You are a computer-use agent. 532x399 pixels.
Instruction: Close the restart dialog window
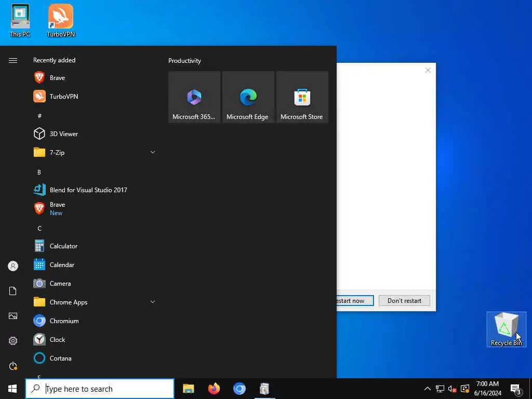pyautogui.click(x=428, y=70)
